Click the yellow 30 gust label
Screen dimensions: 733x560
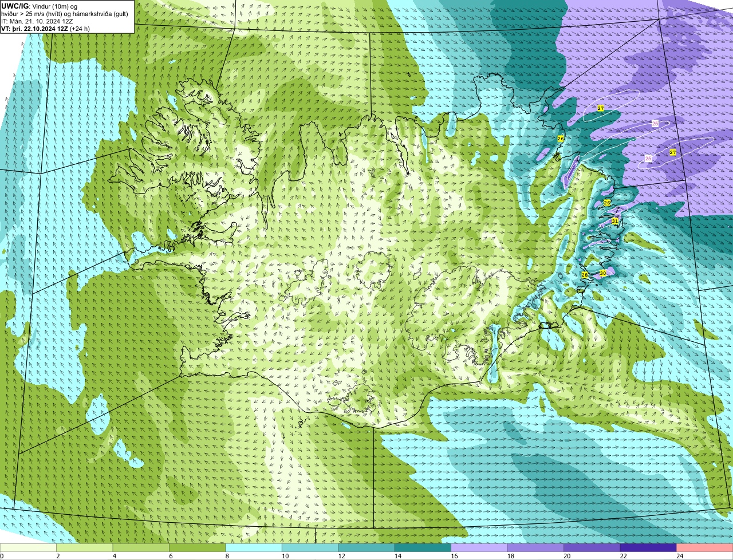(602, 273)
